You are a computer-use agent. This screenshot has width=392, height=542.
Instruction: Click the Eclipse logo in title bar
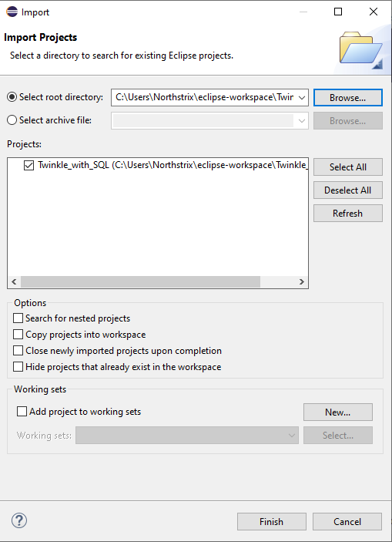coord(12,12)
